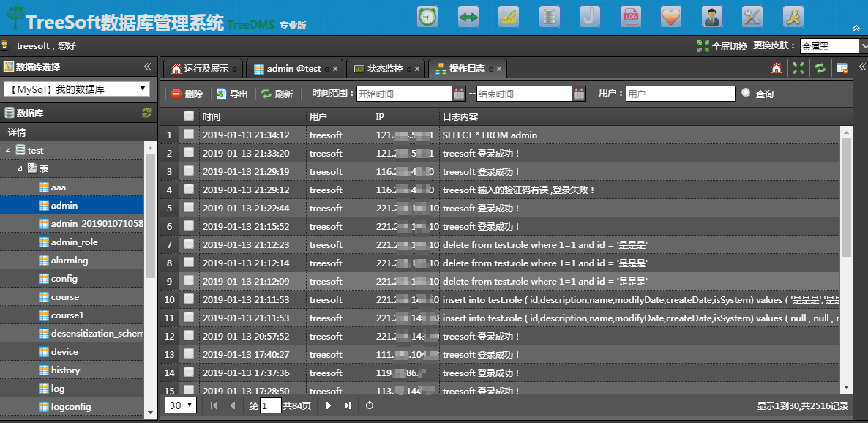The width and height of the screenshot is (868, 423).
Task: Collapse the right side panel chevron
Action: (862, 67)
